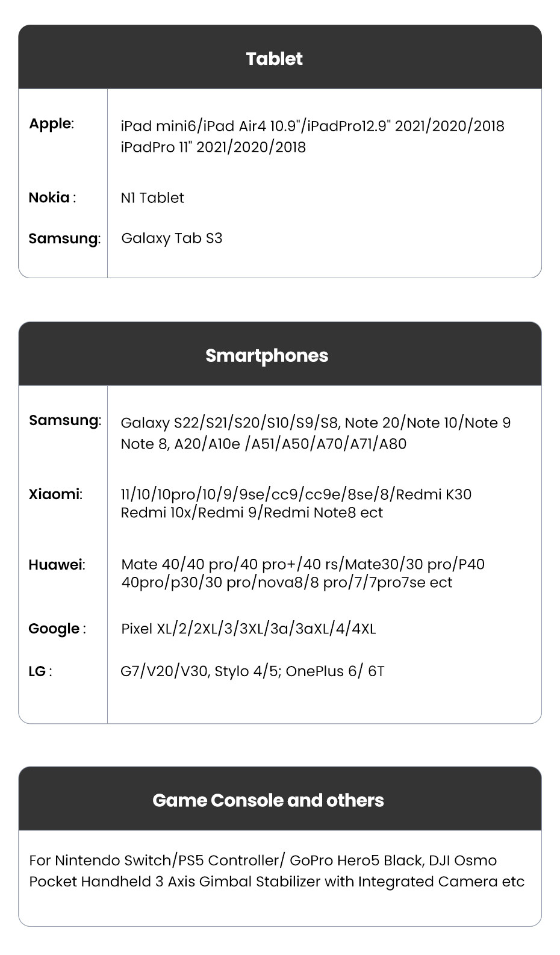Click the Galaxy S22/S21/S20 model line
Viewport: 560px width, 955px height.
315,423
